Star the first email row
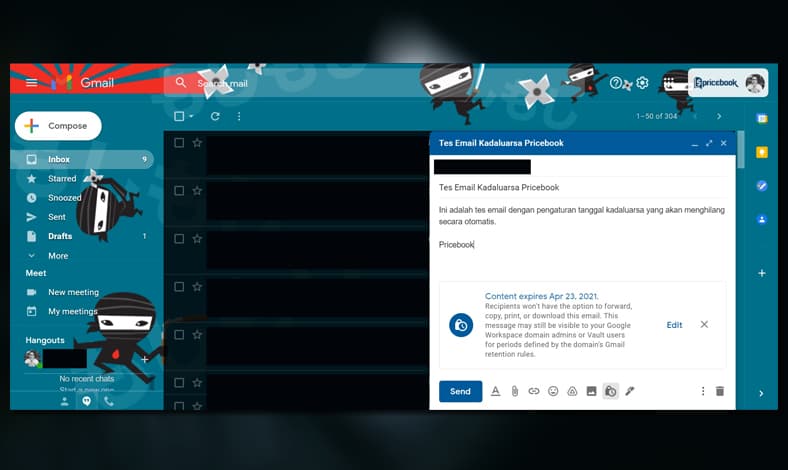 (197, 143)
